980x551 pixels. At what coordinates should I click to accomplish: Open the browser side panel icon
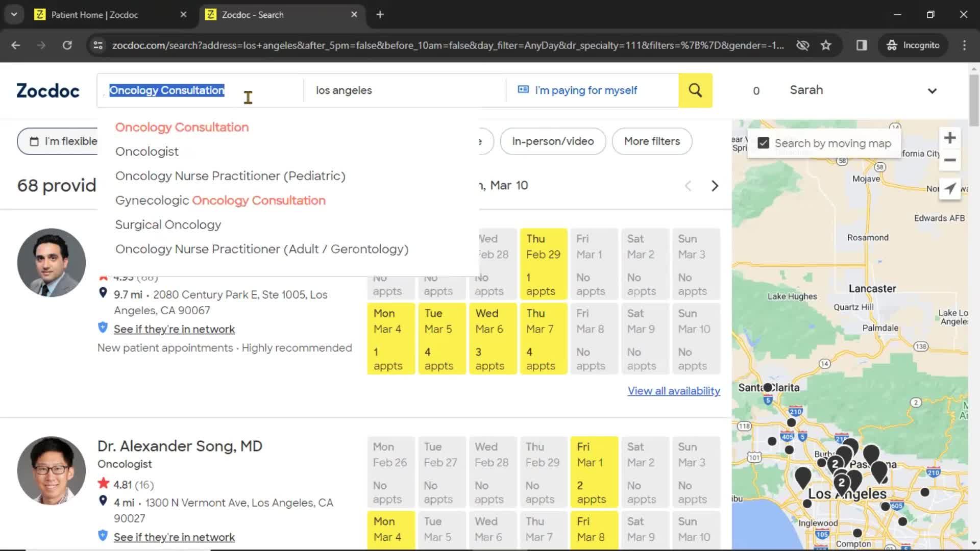click(862, 45)
